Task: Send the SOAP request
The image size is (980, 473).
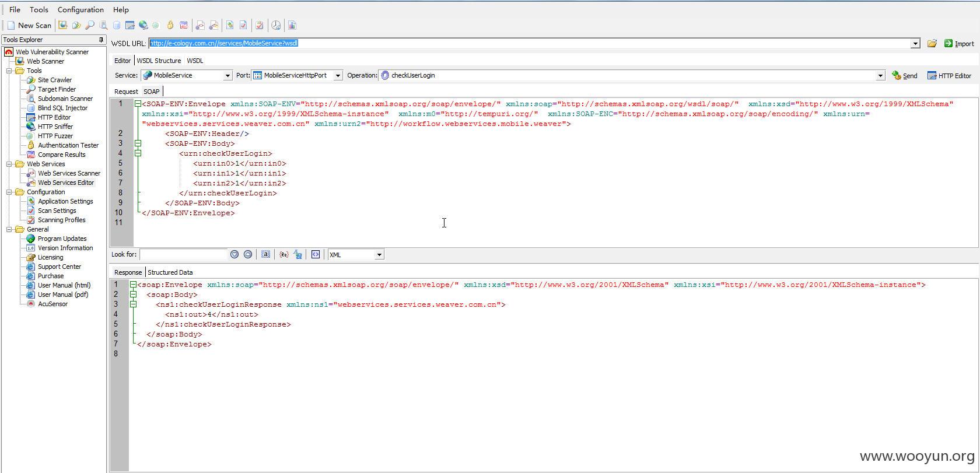Action: [905, 75]
